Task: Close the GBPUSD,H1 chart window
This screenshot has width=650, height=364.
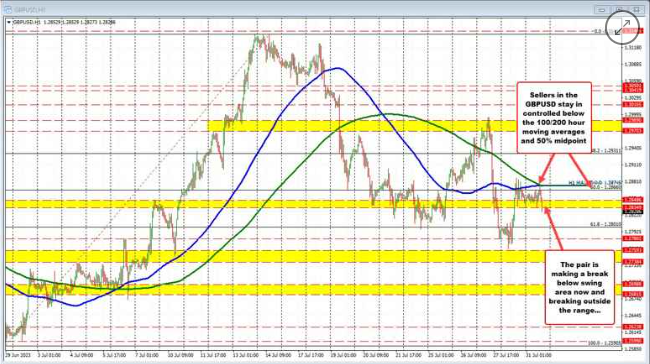Action: (x=636, y=10)
